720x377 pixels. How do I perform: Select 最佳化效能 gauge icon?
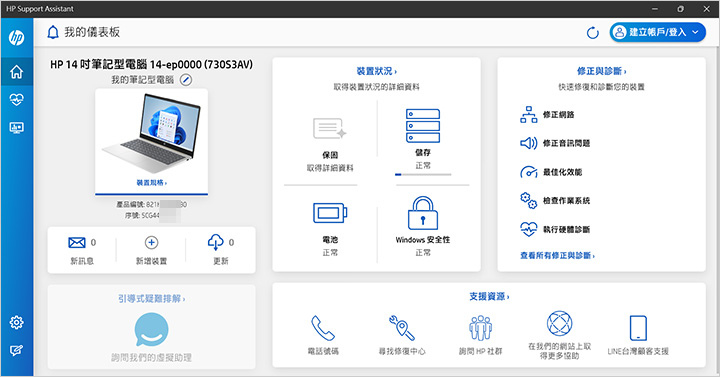[x=529, y=172]
